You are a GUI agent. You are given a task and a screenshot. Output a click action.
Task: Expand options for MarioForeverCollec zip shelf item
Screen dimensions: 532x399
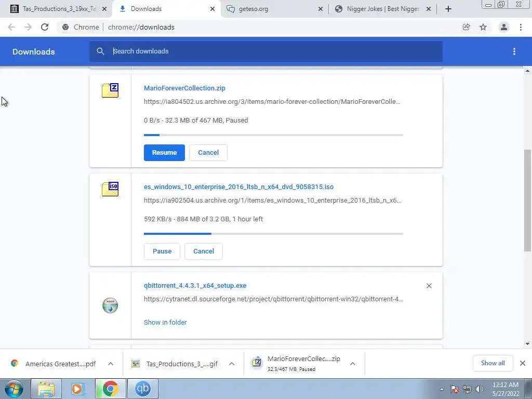353,364
